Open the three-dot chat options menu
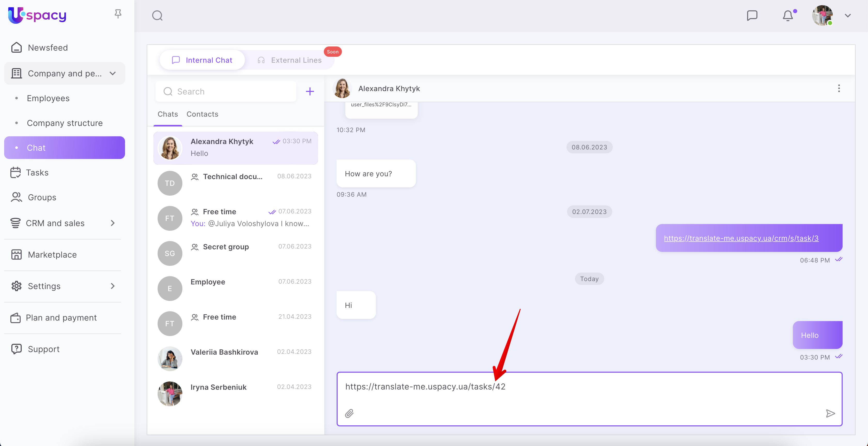 click(x=839, y=89)
